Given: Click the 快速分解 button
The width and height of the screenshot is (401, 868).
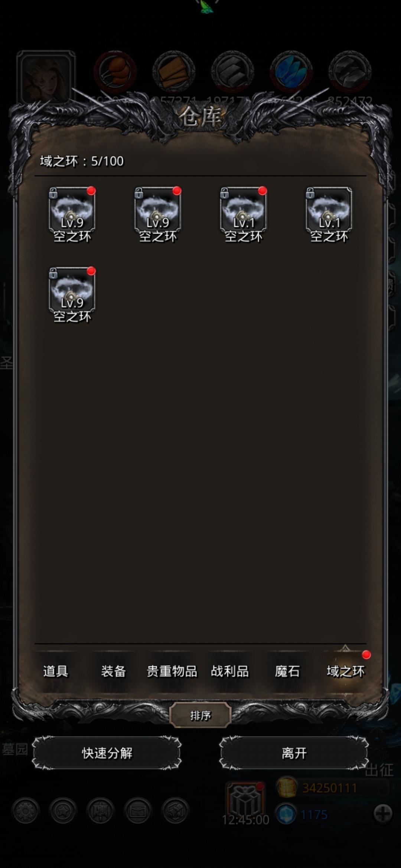Looking at the screenshot, I should point(107,753).
